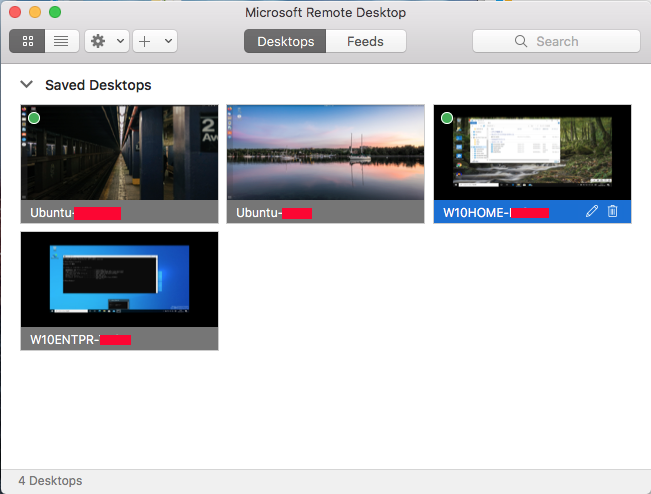Switch to list view of desktops

pos(61,41)
